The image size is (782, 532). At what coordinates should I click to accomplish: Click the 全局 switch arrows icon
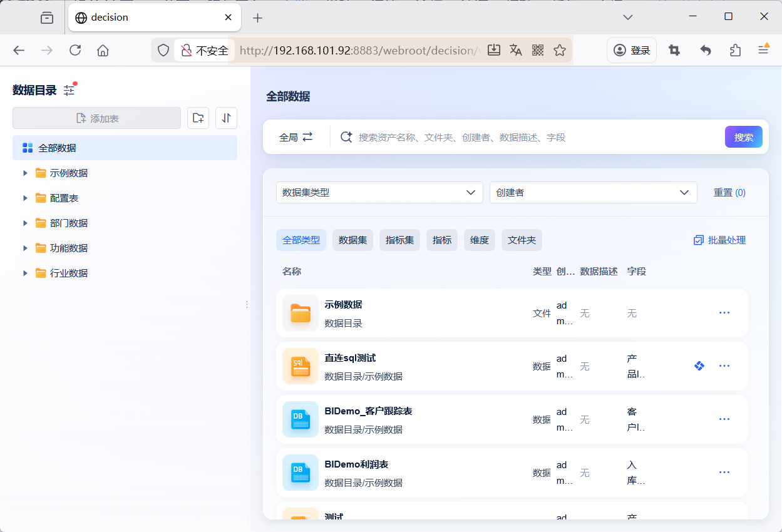click(307, 137)
